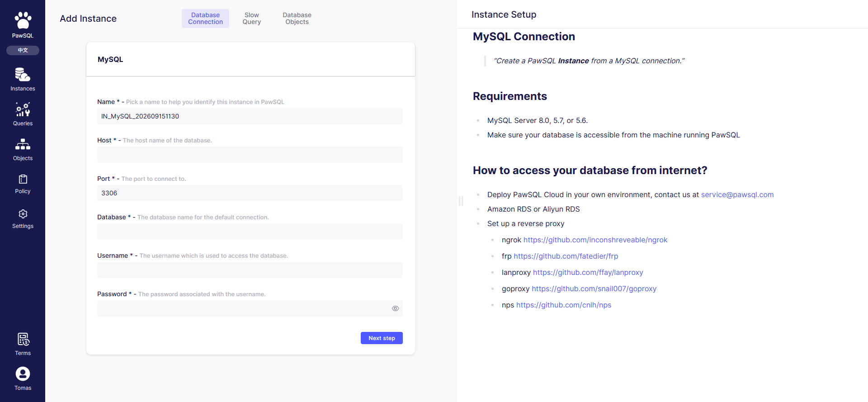
Task: Click "MySQL Server 8.0, 5.7, or 5.6." text
Action: click(x=538, y=120)
